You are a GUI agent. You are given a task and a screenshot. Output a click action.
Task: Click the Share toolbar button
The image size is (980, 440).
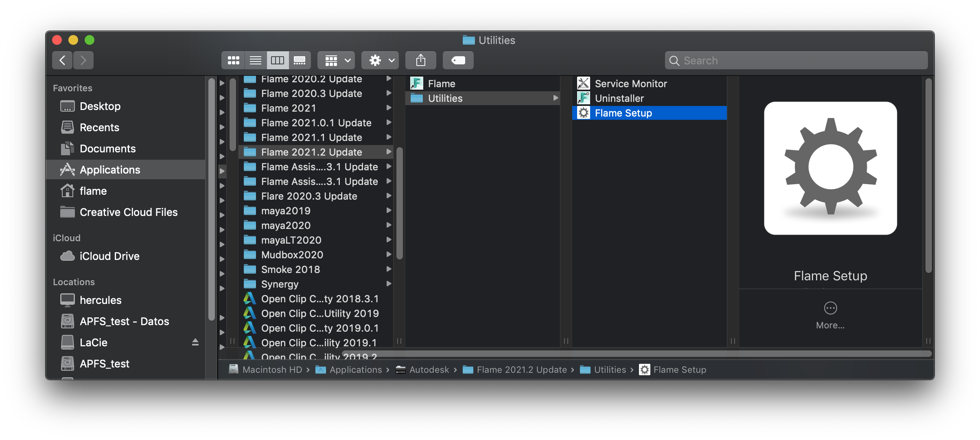coord(421,60)
